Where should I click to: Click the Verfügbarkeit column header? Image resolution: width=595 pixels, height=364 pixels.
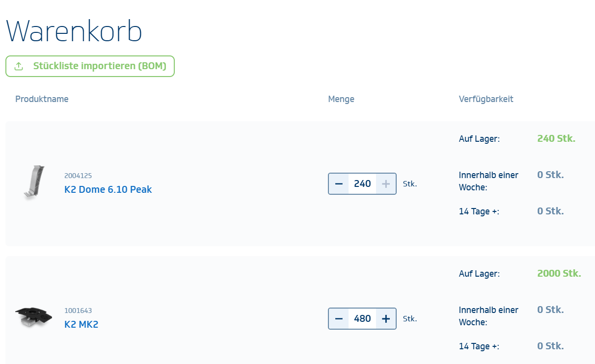coord(486,99)
